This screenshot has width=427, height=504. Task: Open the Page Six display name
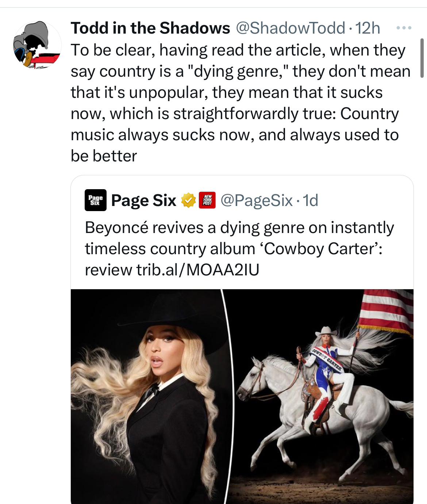click(x=144, y=201)
